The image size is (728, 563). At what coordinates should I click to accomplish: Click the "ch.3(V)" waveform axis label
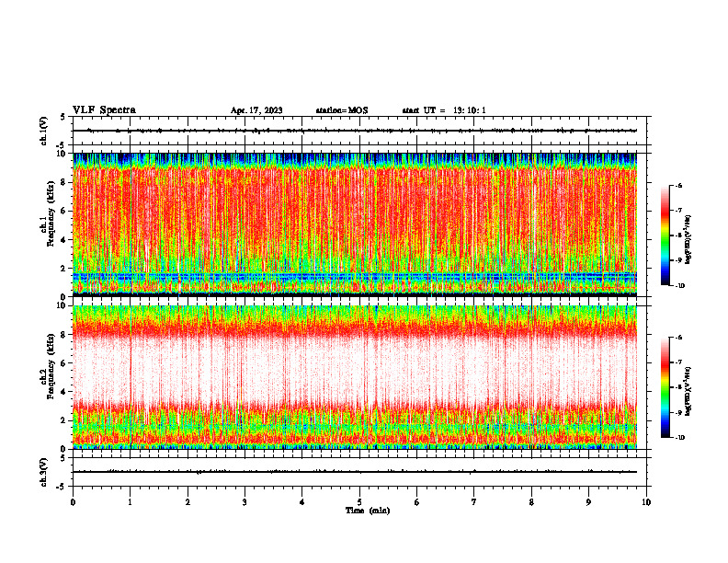click(44, 472)
